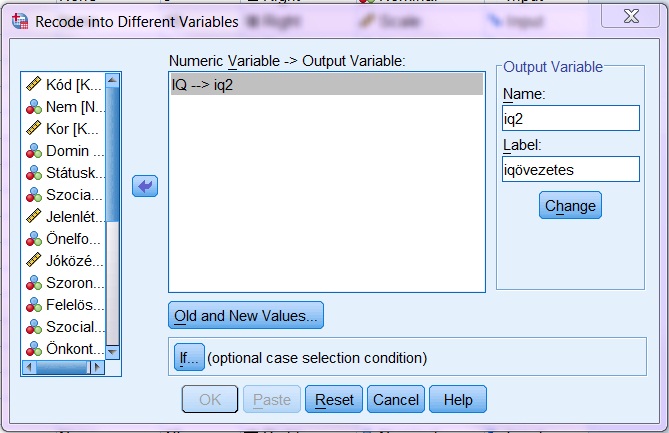Select the IQ --> iq2 mapping row
The height and width of the screenshot is (433, 669).
[326, 87]
